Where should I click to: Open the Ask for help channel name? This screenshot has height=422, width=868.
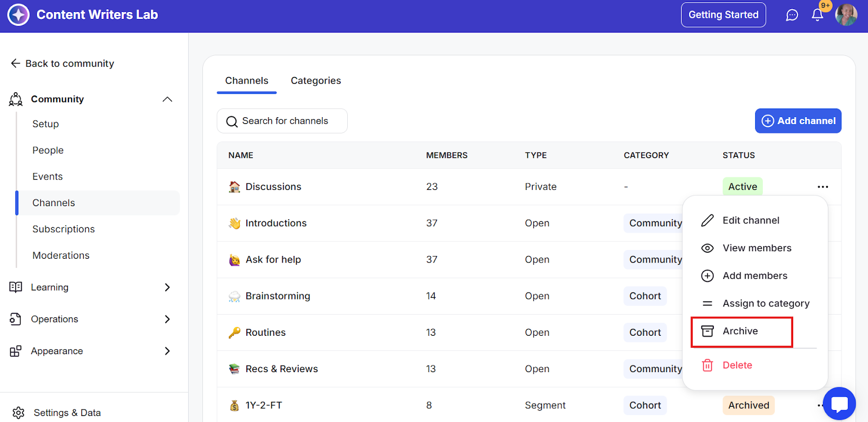[x=273, y=260]
